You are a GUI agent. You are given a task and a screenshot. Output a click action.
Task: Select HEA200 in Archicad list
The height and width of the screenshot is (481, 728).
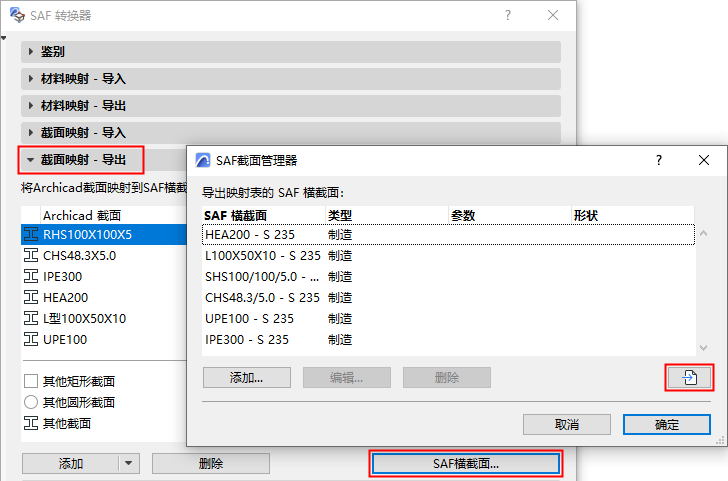pos(104,297)
